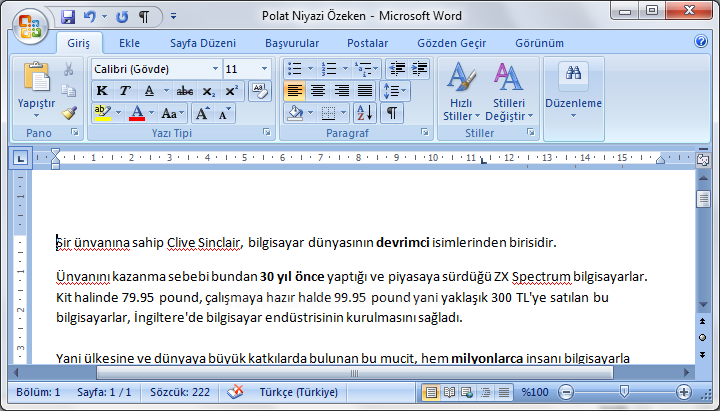
Task: Toggle show paragraph marks in Paragraf group
Action: point(392,113)
